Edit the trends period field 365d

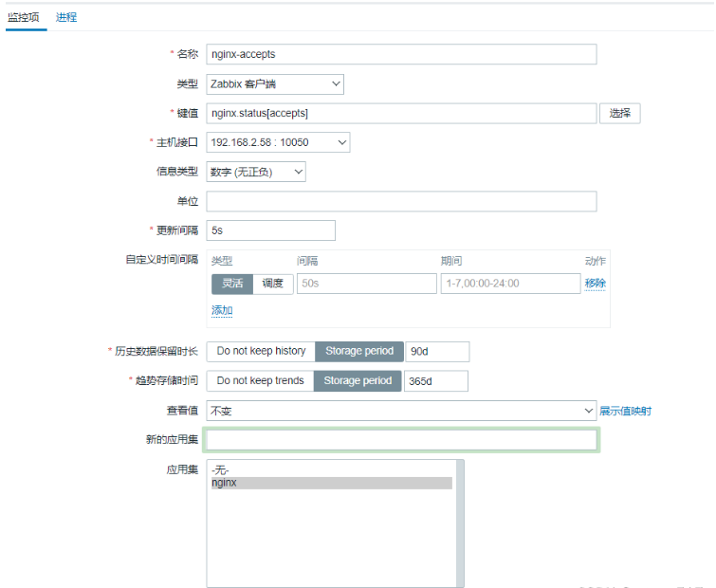point(436,381)
